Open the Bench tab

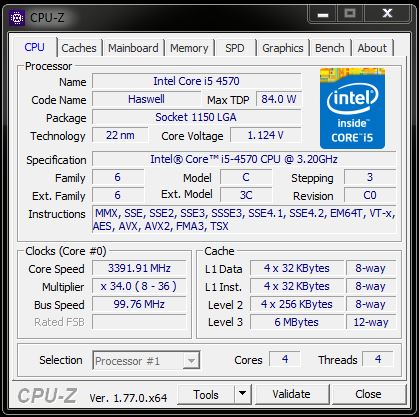coord(330,48)
